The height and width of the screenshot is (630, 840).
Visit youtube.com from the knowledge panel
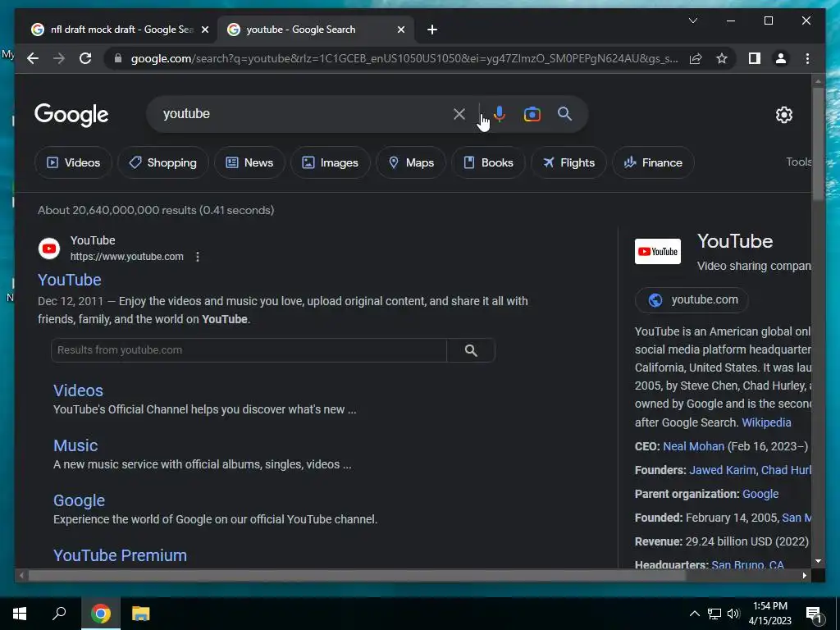[692, 300]
